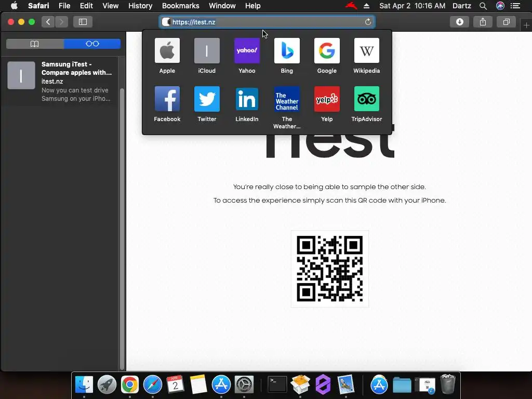Open the Apple logo menu
532x399 pixels.
(14, 6)
